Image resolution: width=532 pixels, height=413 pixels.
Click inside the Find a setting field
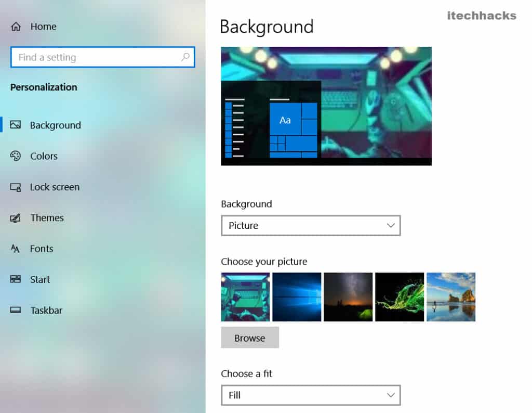point(94,57)
